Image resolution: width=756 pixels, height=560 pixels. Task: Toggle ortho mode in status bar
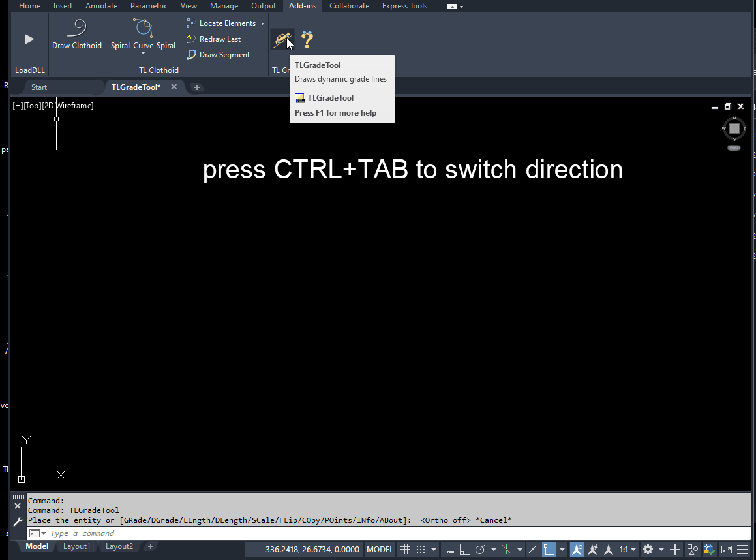(x=464, y=550)
